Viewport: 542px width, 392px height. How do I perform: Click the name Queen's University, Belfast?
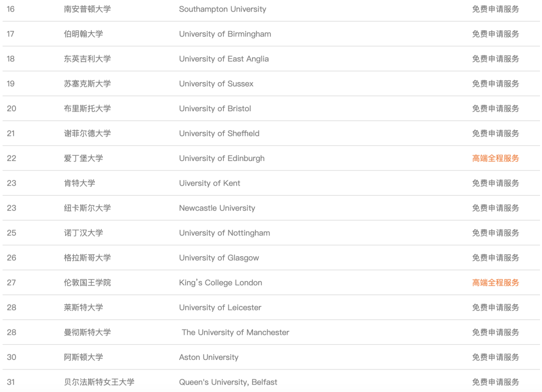pyautogui.click(x=228, y=382)
